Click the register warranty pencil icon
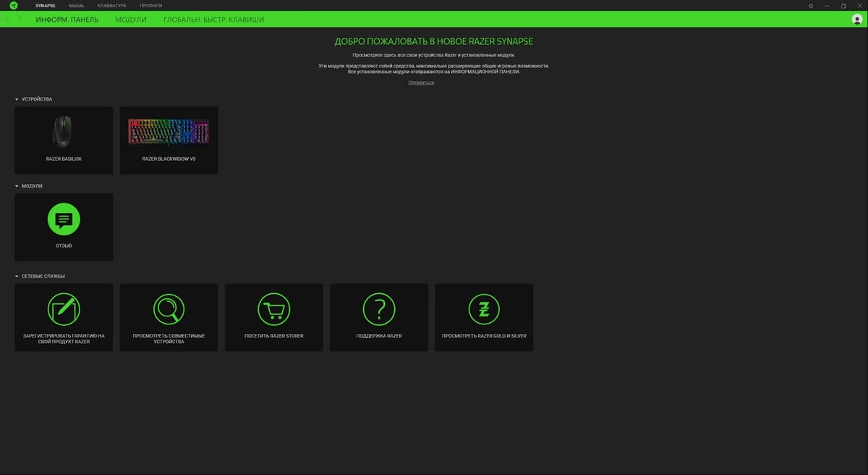The image size is (868, 475). point(64,310)
